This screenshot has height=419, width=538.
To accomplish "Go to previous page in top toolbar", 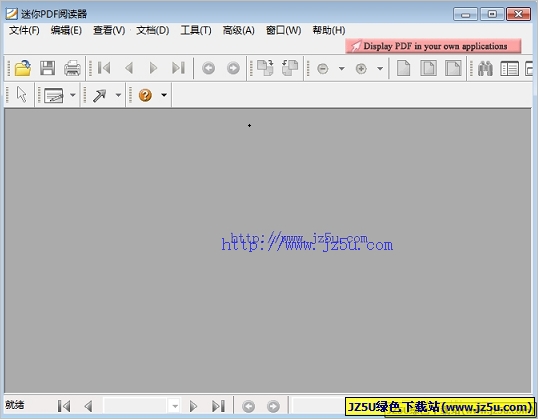I will tap(129, 68).
